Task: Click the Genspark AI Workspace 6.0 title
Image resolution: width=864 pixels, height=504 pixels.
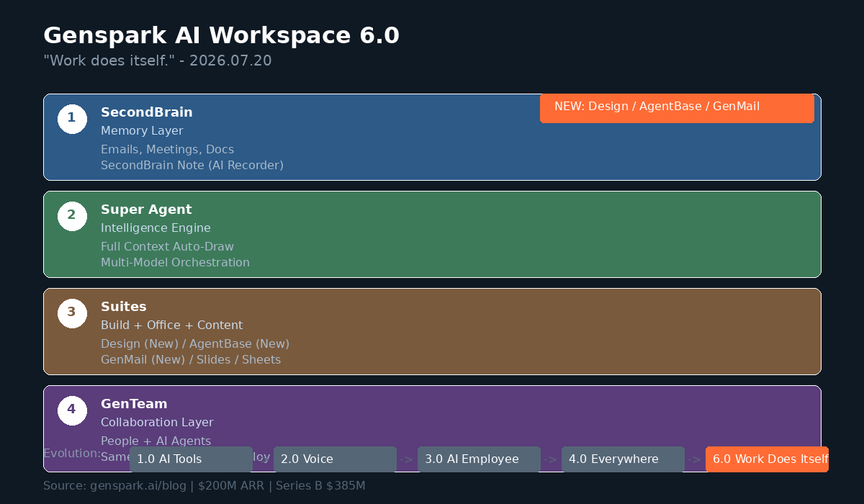Action: 221,35
